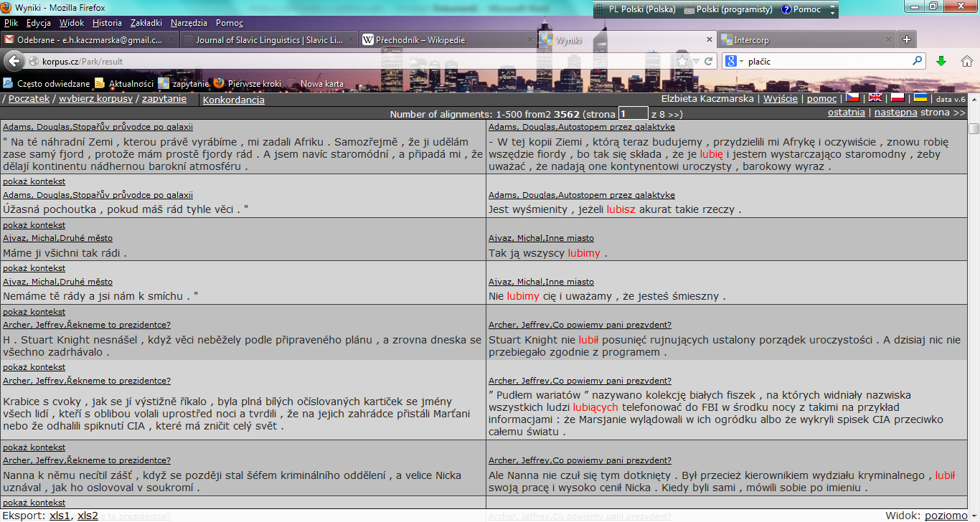Switch to the Odebrane Gmail tab
This screenshot has width=980, height=522.
coord(90,40)
